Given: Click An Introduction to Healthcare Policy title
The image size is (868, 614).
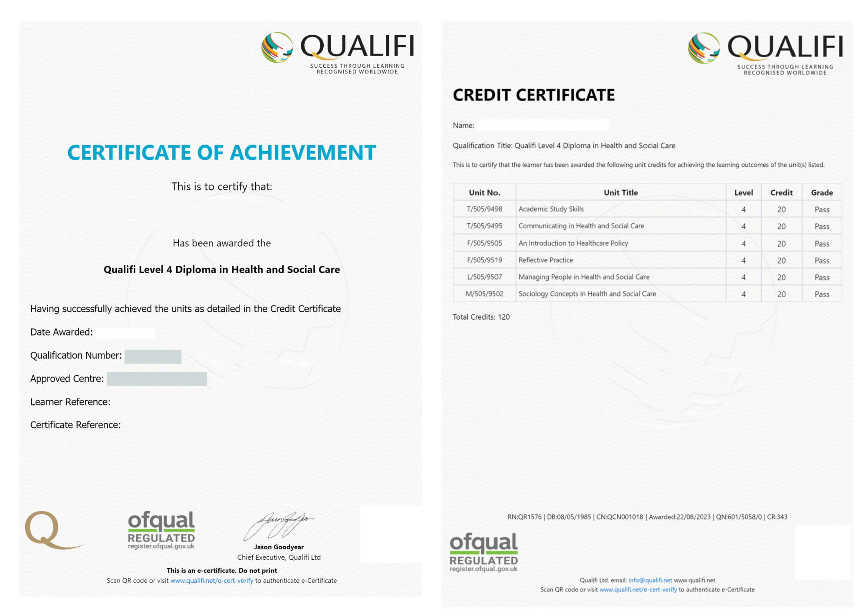Looking at the screenshot, I should pyautogui.click(x=573, y=243).
